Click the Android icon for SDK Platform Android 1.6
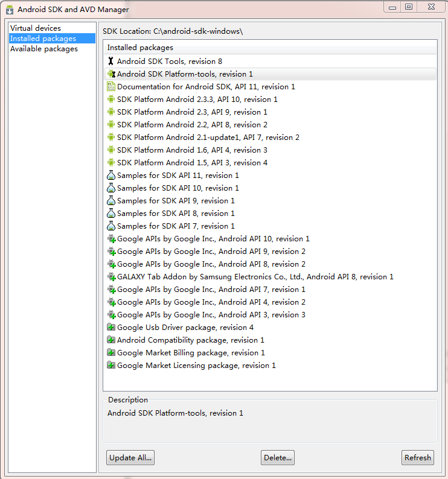The height and width of the screenshot is (479, 448). (x=111, y=150)
